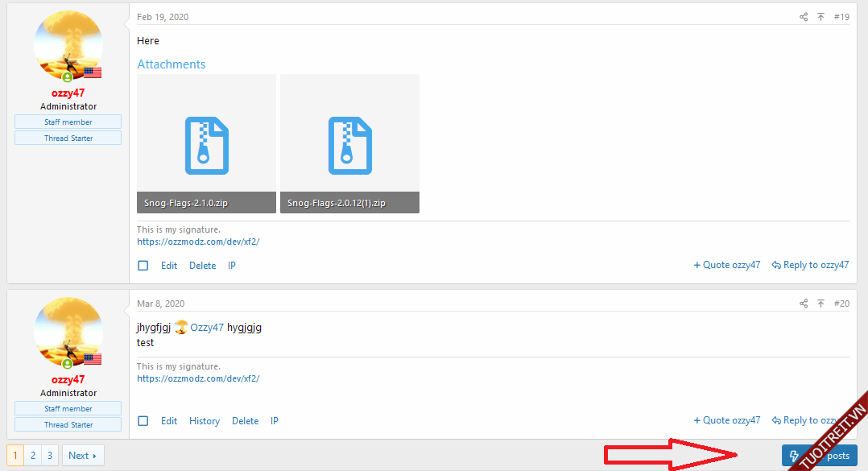868x471 pixels.
Task: Click the up-arrow icon on post #20
Action: click(820, 304)
